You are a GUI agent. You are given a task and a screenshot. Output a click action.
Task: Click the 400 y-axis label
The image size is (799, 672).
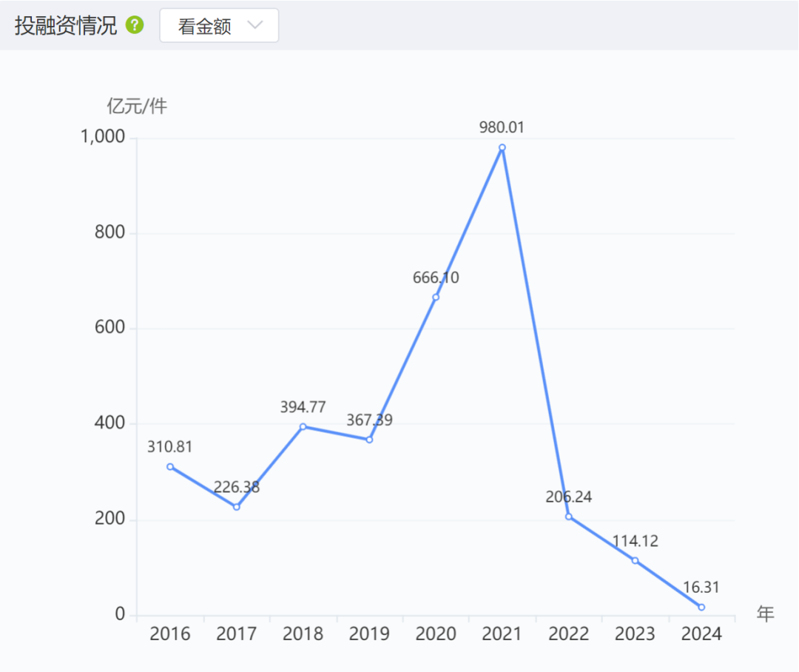[x=109, y=423]
